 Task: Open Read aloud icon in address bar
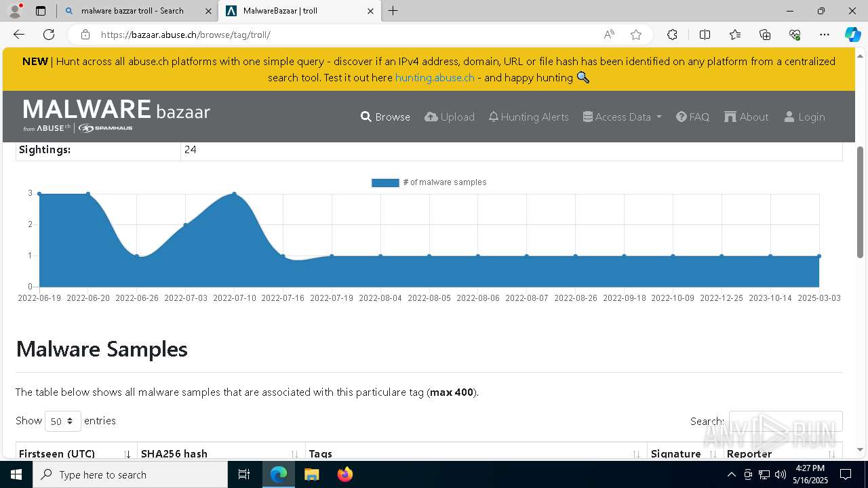609,35
